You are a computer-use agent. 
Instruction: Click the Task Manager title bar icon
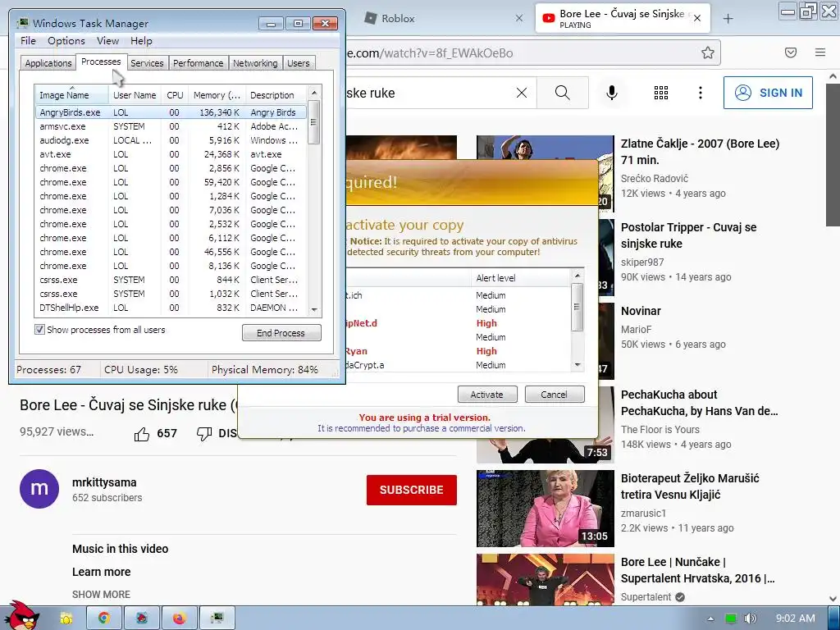point(22,23)
